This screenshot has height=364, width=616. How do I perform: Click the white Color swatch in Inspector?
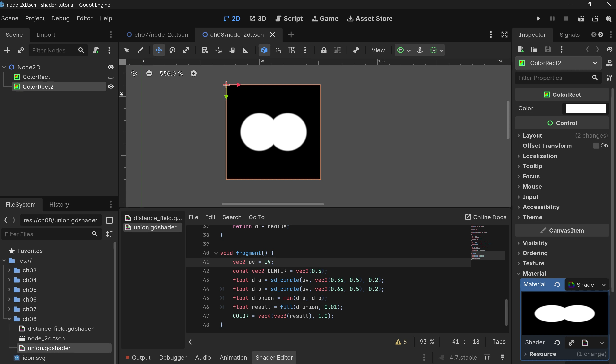[x=586, y=108]
